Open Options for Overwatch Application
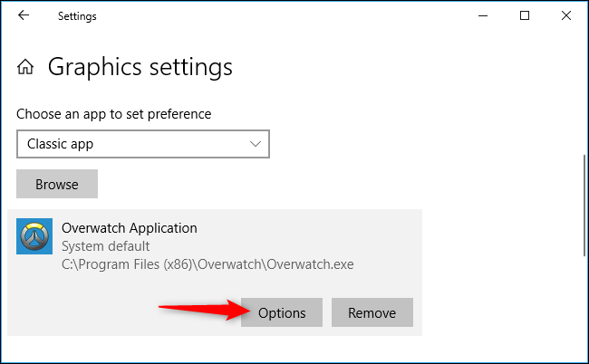Image resolution: width=589 pixels, height=364 pixels. 282,312
